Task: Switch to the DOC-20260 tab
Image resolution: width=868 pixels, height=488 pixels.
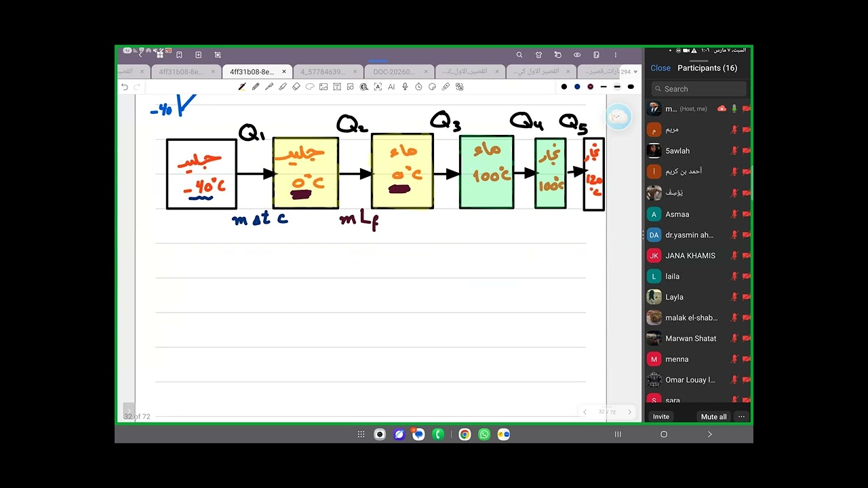Action: click(399, 71)
